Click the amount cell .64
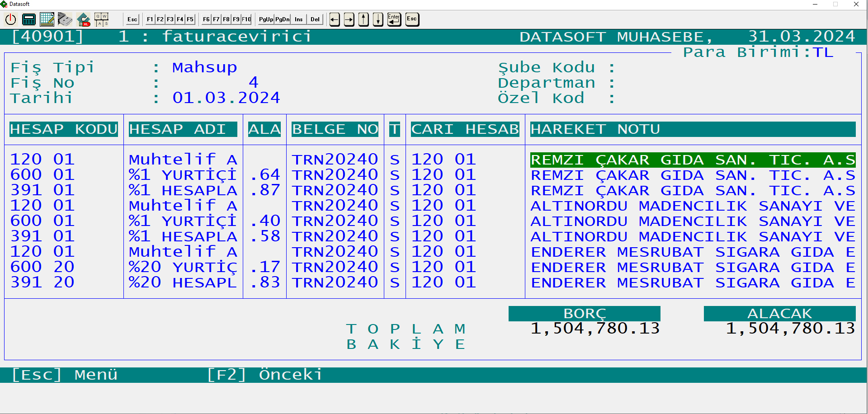This screenshot has width=868, height=414. click(x=265, y=175)
